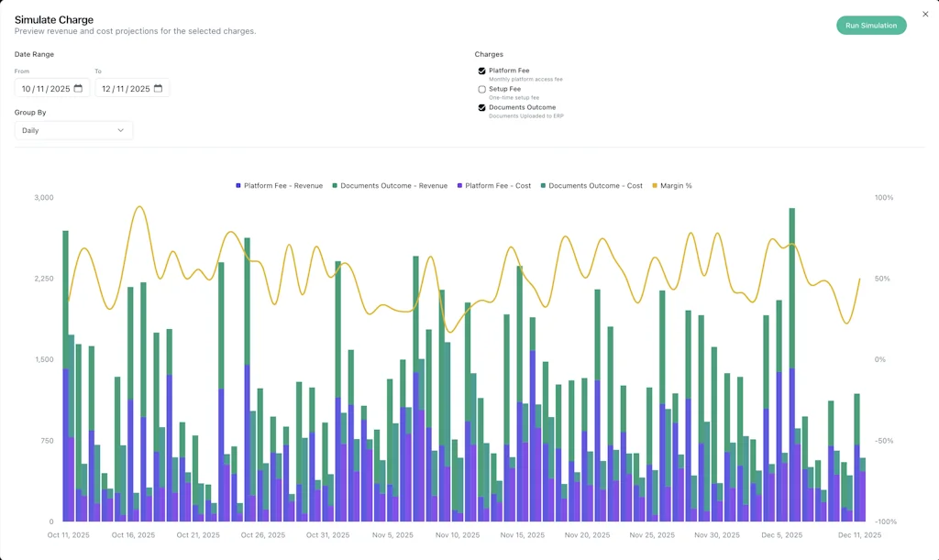939x560 pixels.
Task: Open calendar picker in To date field
Action: pos(158,89)
